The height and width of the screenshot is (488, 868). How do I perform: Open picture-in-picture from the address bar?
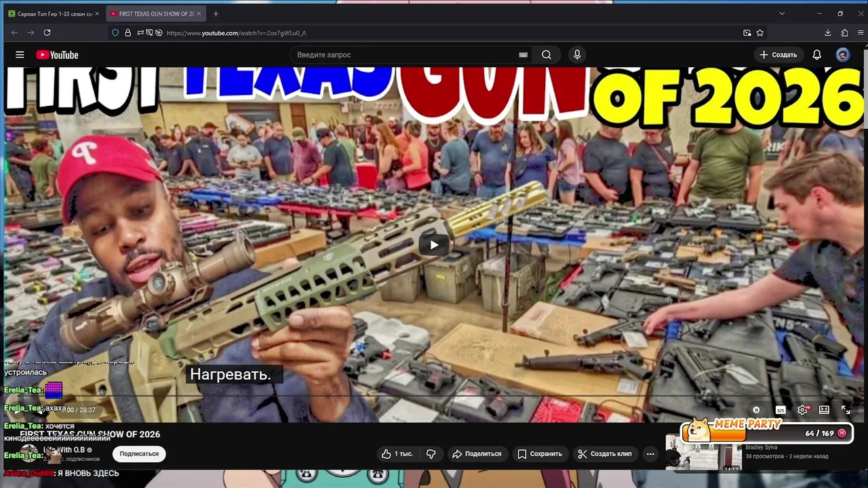click(747, 33)
